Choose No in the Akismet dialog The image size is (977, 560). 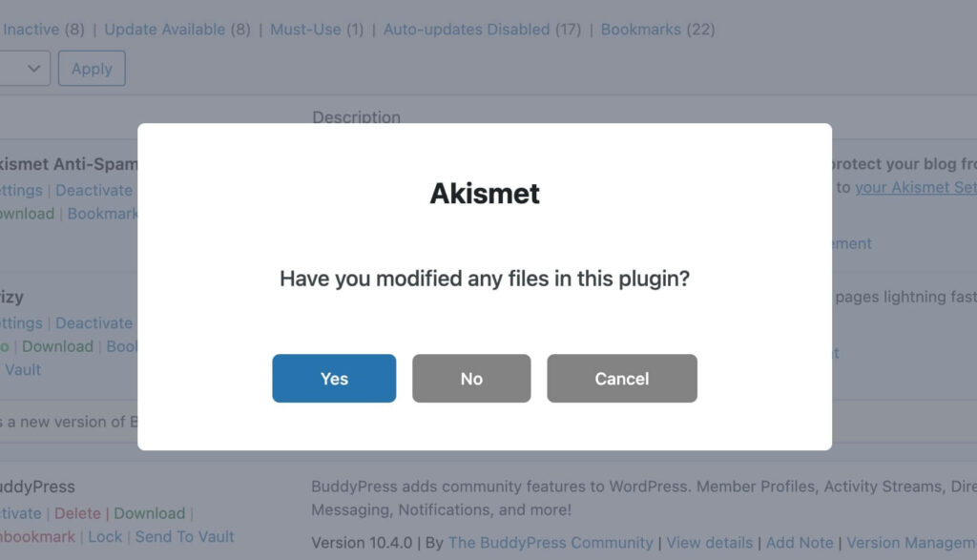click(x=471, y=378)
